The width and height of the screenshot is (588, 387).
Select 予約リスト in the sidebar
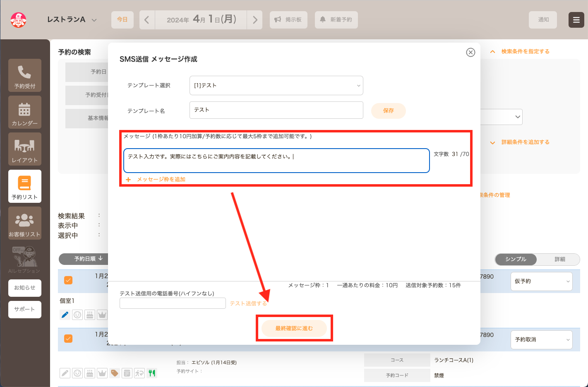tap(25, 186)
